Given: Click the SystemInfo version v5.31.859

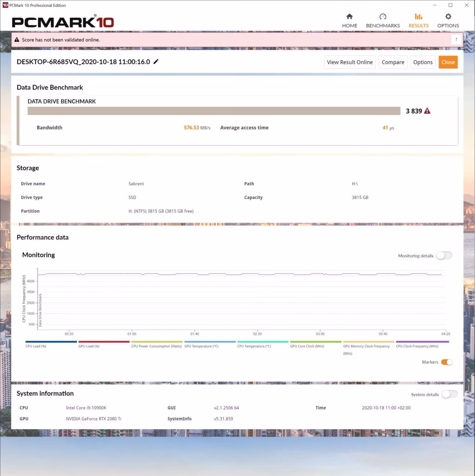Looking at the screenshot, I should click(x=224, y=418).
